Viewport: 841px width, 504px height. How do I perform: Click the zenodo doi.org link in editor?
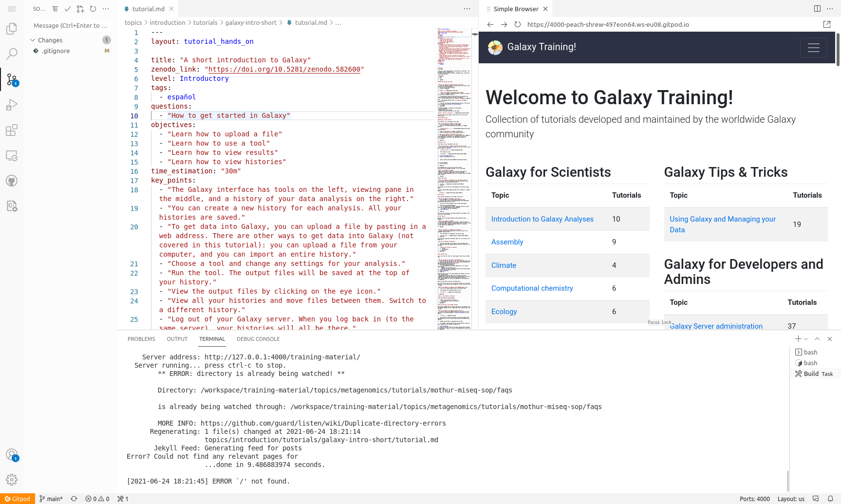pos(284,69)
